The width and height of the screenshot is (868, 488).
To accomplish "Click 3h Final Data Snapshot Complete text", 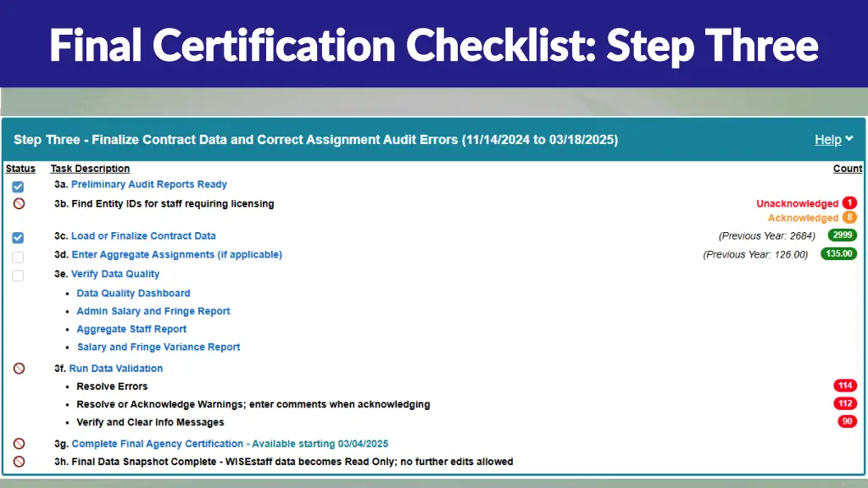I will click(x=283, y=462).
